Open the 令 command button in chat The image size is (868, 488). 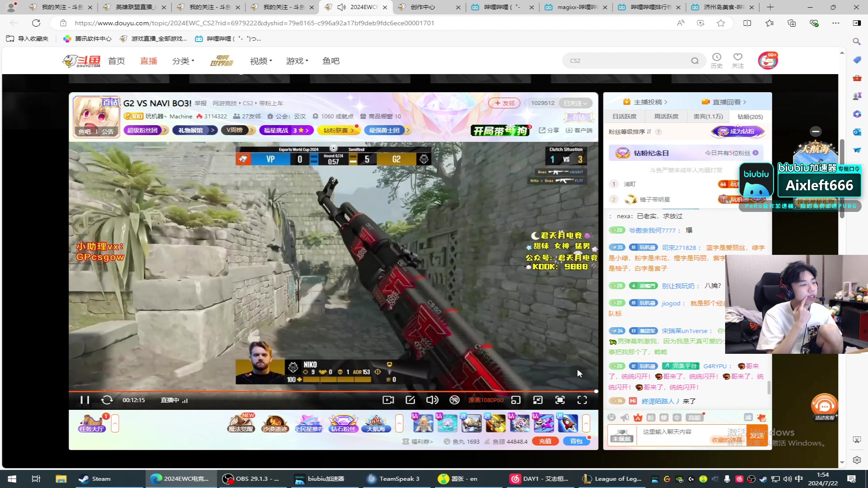tap(677, 418)
